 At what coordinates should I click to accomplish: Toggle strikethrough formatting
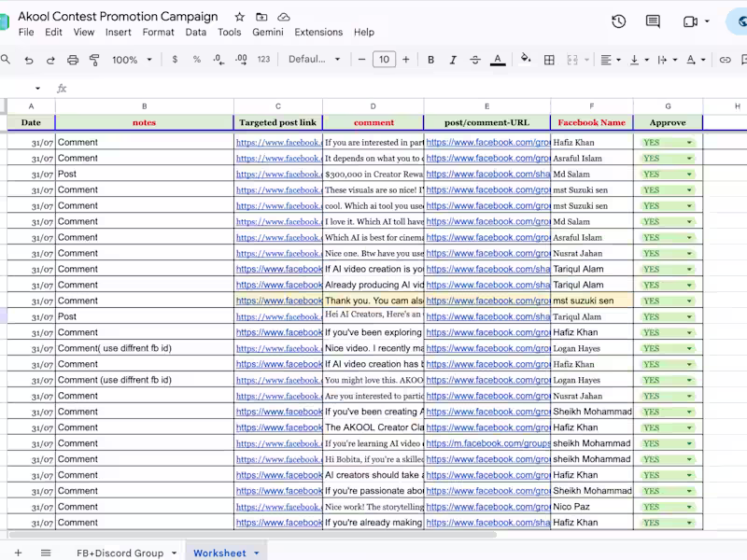475,60
